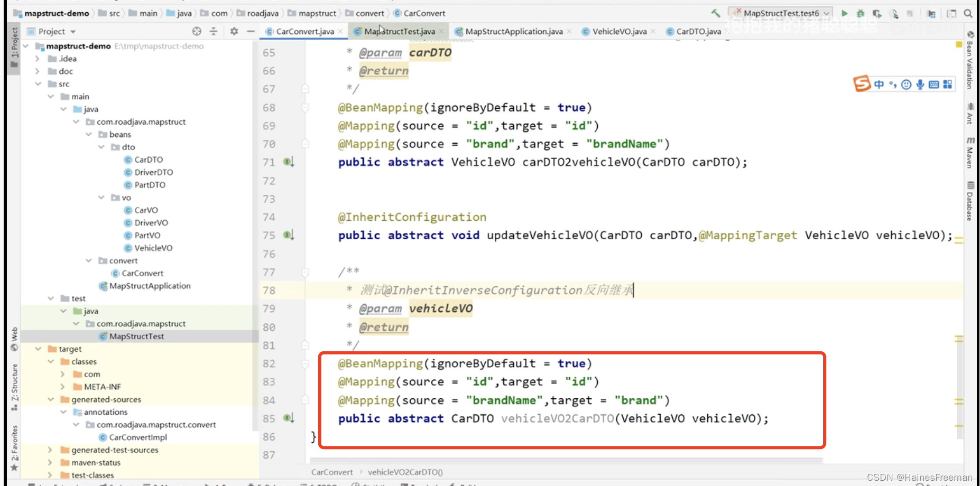Switch to the MapStructApplication.java tab
Viewport: 980px width, 486px height.
tap(514, 32)
